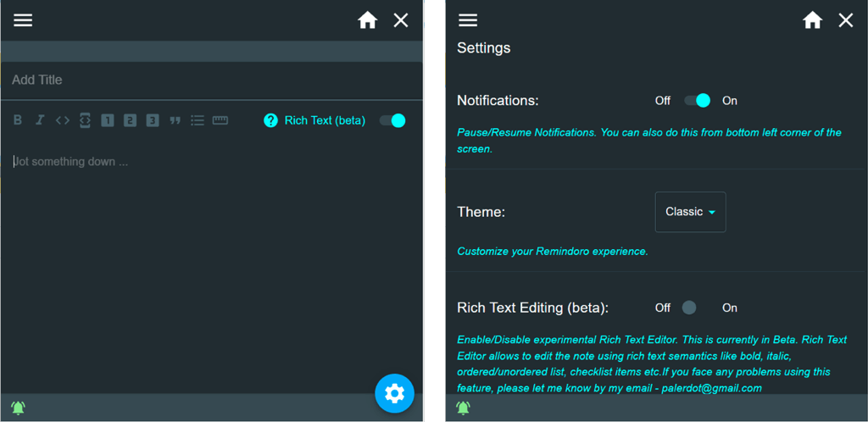The width and height of the screenshot is (868, 422).
Task: Insert a code block from the toolbar
Action: pyautogui.click(x=85, y=120)
